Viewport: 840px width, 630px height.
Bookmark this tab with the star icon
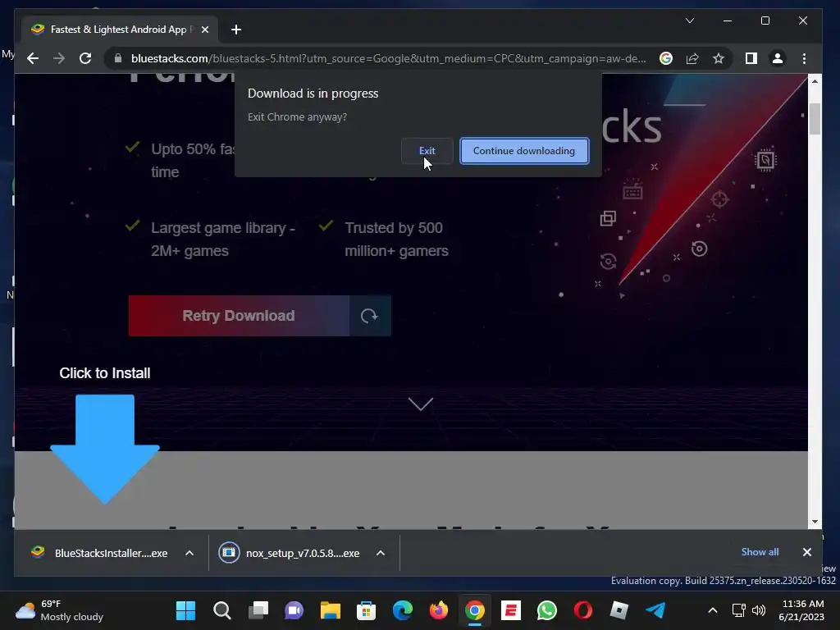coord(719,58)
